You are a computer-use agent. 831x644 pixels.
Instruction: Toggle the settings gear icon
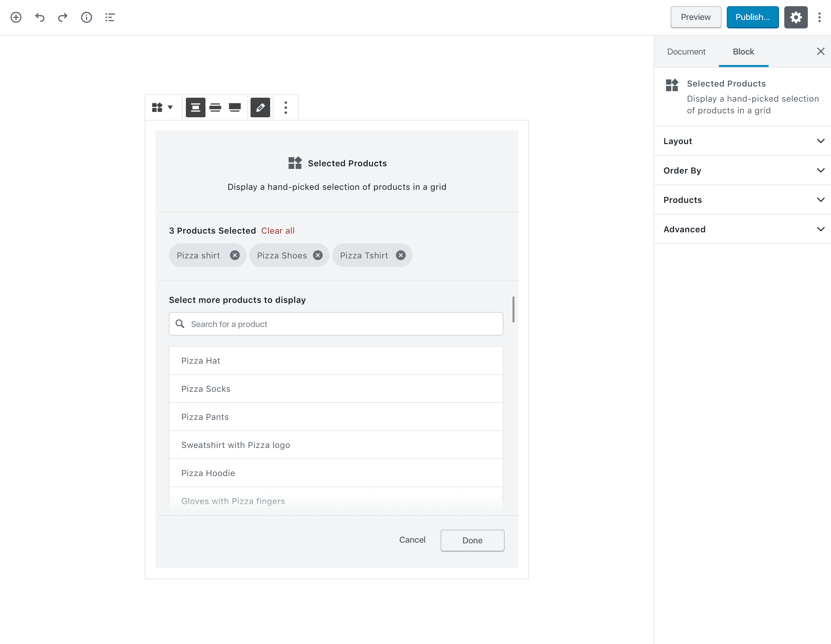tap(796, 17)
